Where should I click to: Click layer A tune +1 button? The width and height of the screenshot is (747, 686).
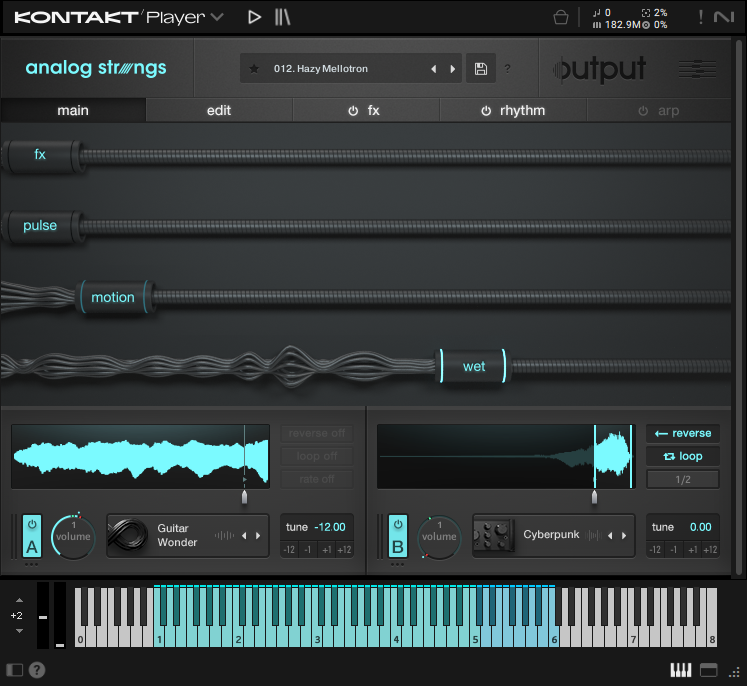click(x=326, y=550)
